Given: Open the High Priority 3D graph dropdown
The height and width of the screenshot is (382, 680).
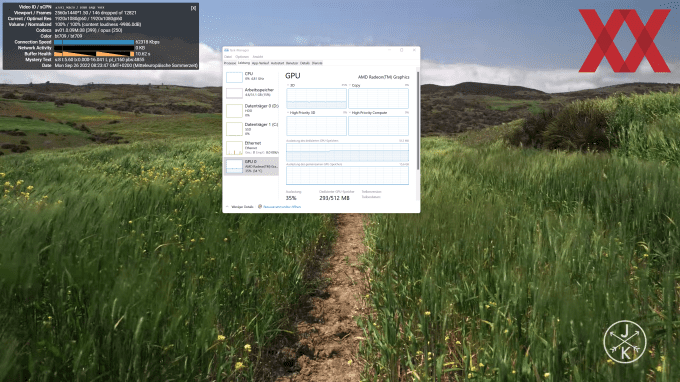Looking at the screenshot, I should [301, 113].
